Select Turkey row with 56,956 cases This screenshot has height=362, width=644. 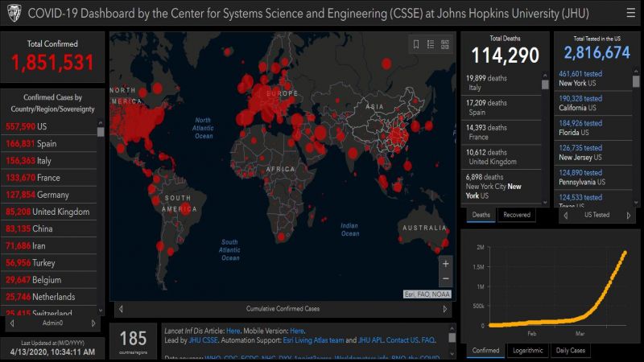tap(49, 263)
